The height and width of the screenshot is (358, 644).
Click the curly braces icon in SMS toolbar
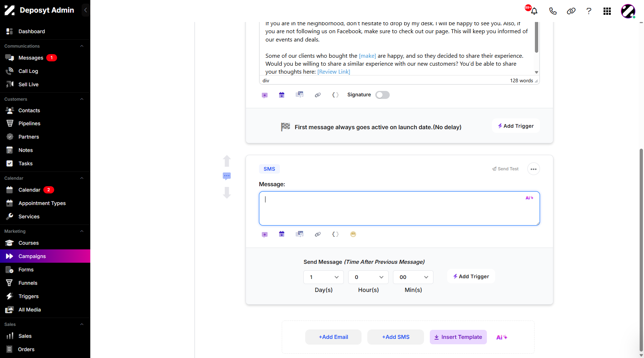335,234
